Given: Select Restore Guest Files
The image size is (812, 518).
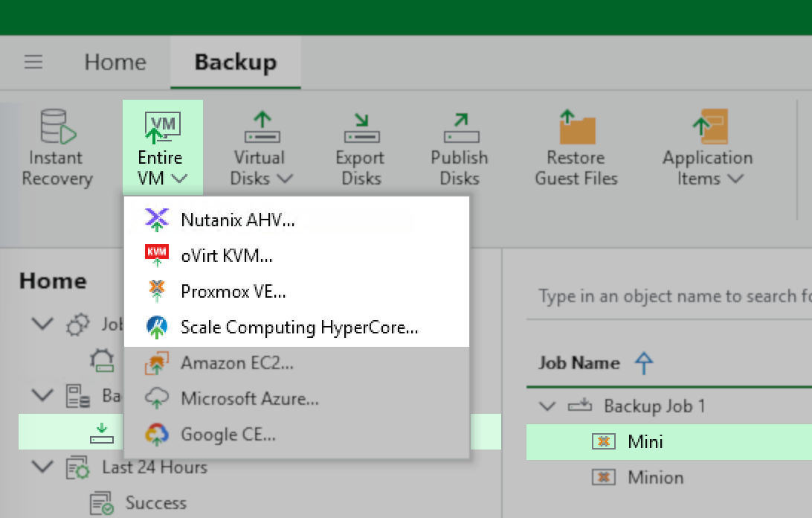Looking at the screenshot, I should [576, 127].
